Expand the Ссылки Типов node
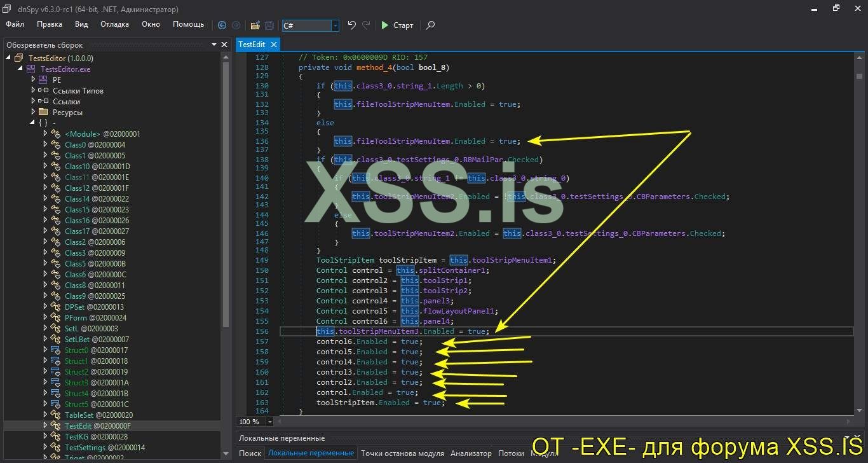The image size is (868, 463). click(33, 91)
